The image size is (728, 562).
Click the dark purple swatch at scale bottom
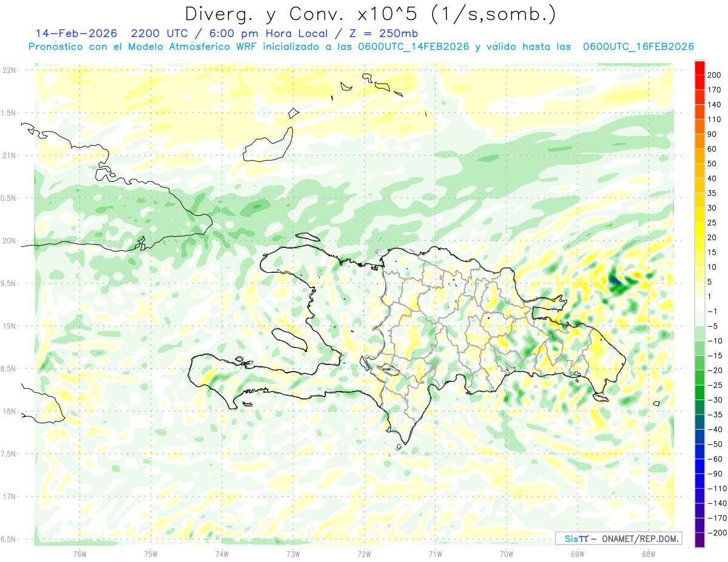699,541
